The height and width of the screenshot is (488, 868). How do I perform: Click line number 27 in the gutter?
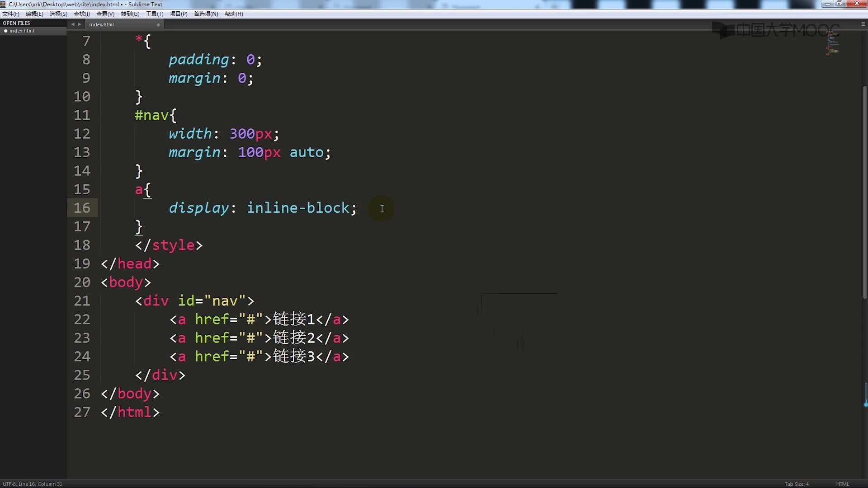tap(82, 412)
